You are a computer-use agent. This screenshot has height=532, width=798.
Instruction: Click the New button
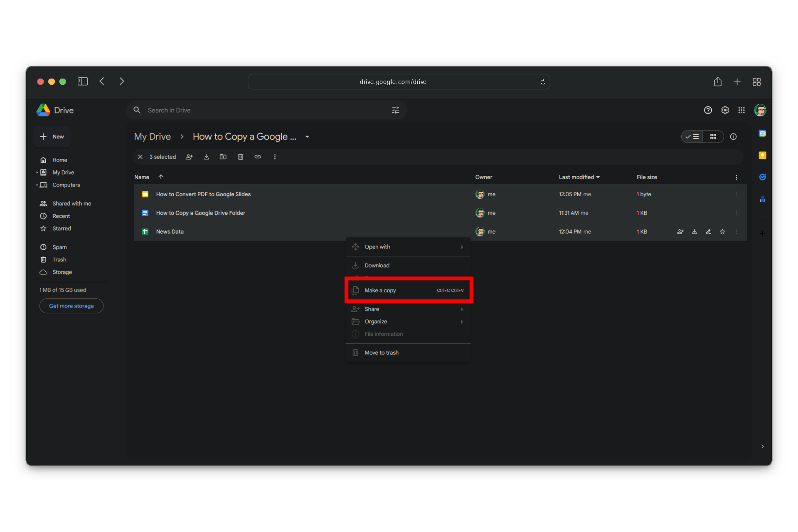52,137
